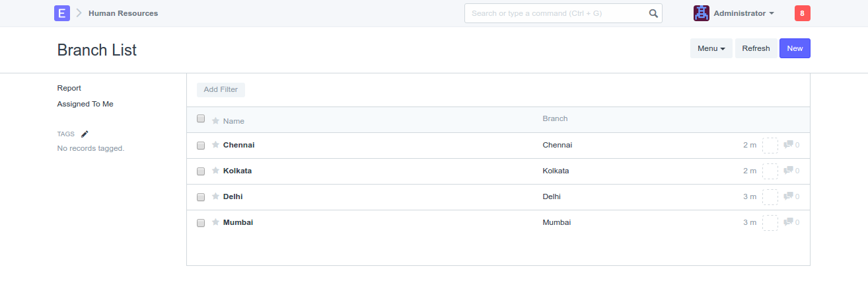This screenshot has width=868, height=301.
Task: Star the Chennai branch as favorite
Action: [215, 145]
